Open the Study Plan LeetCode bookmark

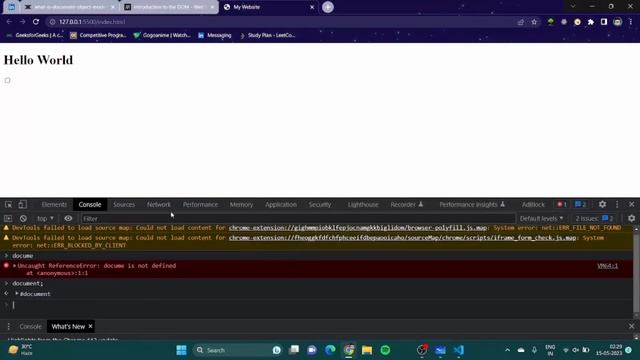point(267,36)
